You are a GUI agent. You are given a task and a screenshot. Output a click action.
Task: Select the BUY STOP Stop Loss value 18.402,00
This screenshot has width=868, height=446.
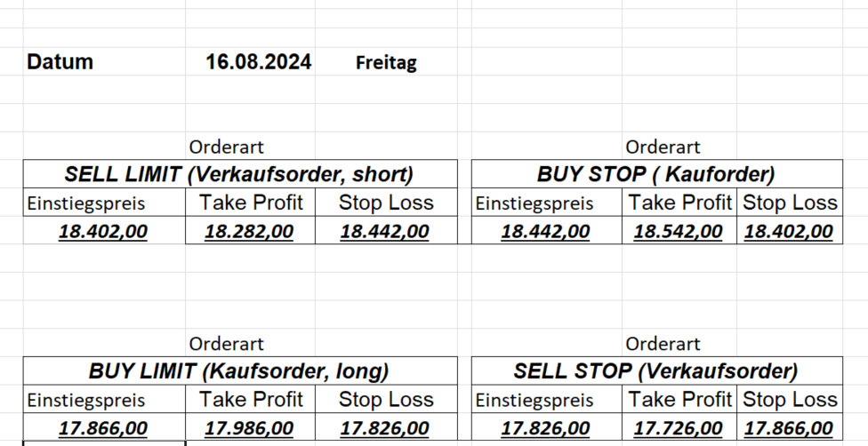(x=788, y=233)
